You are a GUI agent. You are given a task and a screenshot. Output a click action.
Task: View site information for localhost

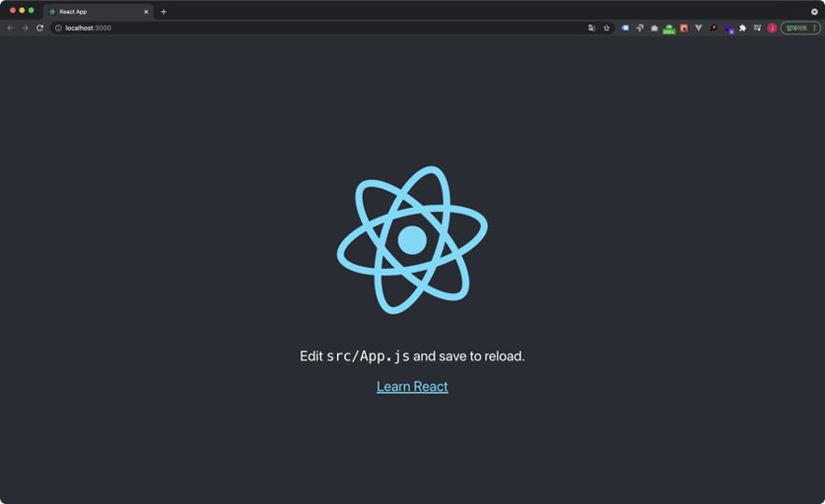(59, 28)
